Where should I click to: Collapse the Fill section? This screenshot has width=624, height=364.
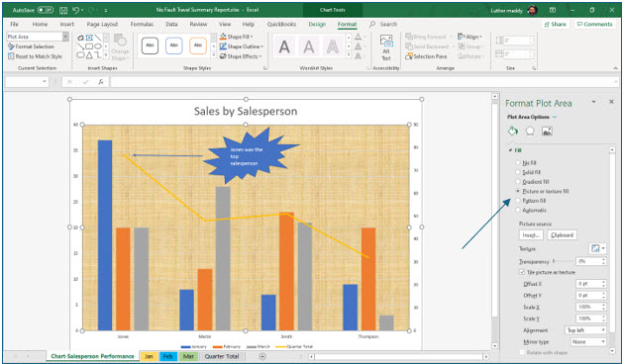[x=510, y=150]
